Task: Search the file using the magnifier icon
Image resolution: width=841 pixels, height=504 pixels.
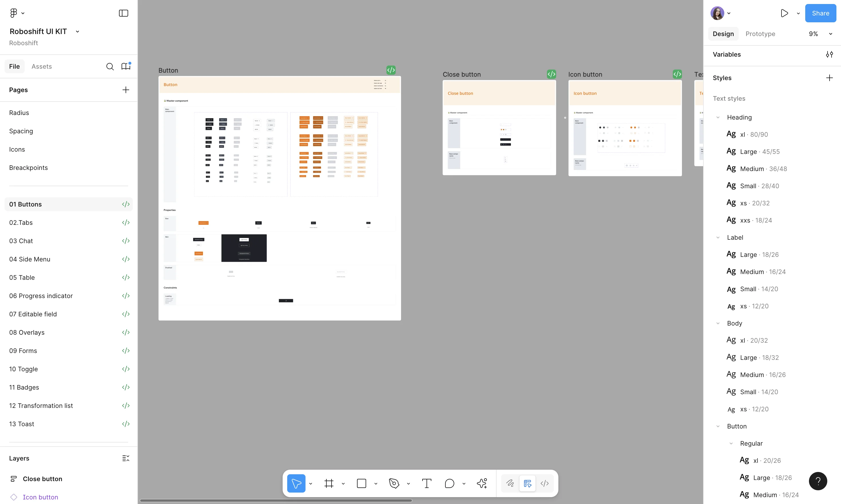Action: [x=110, y=66]
